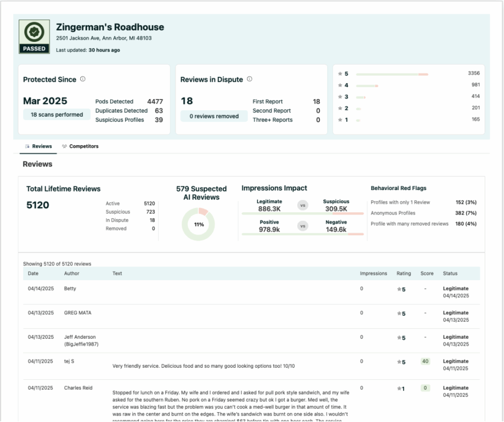Click the Score column header
Screen dimensions: 504x422
point(427,273)
